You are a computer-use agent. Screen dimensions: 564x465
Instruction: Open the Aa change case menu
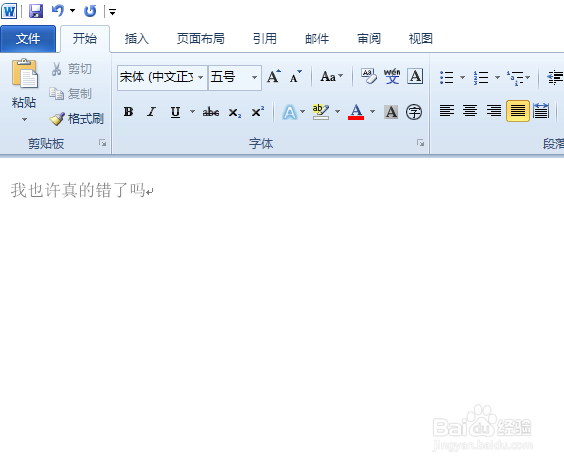332,77
